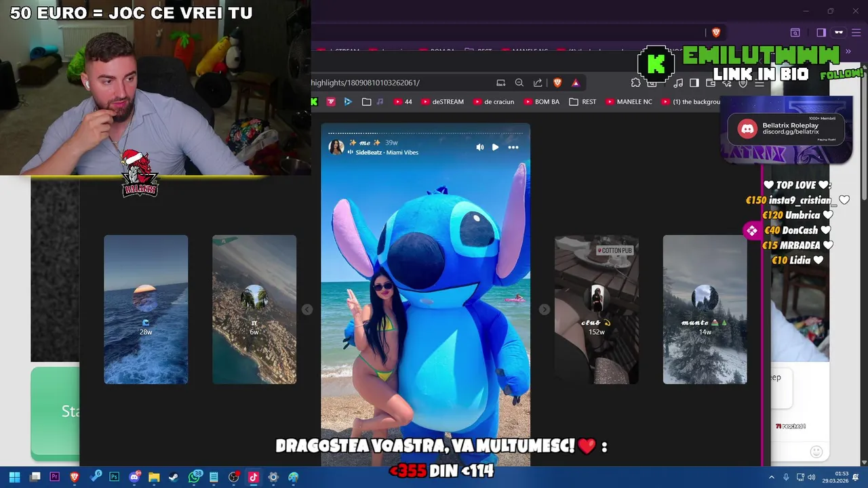Click the story progress bar at top
868x488 pixels.
(x=425, y=133)
